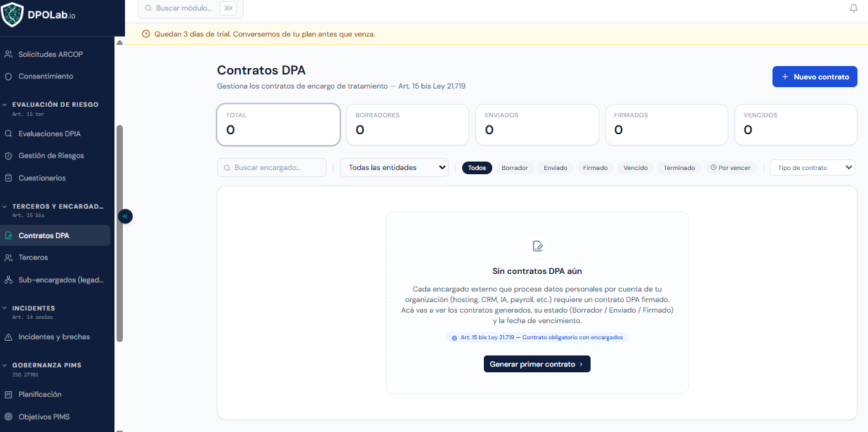Click the Conversemos de tu plan link
Image resolution: width=868 pixels, height=432 pixels.
(303, 34)
